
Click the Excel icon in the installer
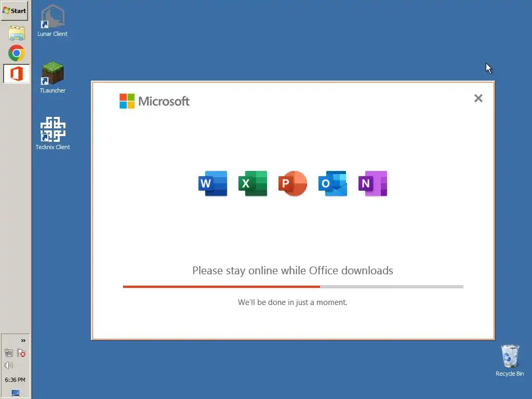(253, 183)
